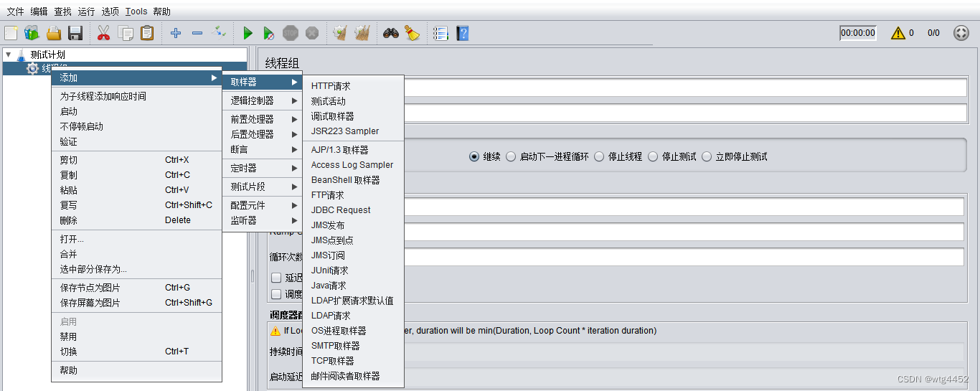Choose JDBC Request sampler
This screenshot has height=391, width=980.
353,210
